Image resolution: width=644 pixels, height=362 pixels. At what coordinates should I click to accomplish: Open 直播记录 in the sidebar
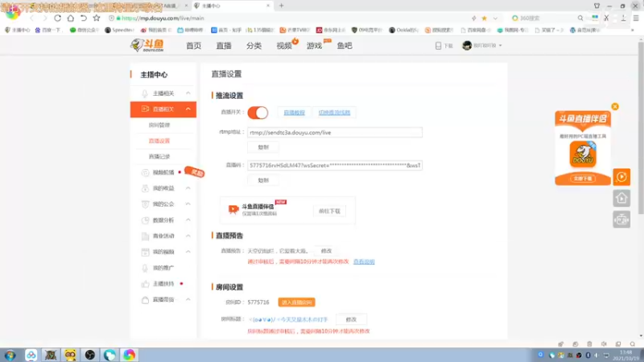click(x=159, y=156)
